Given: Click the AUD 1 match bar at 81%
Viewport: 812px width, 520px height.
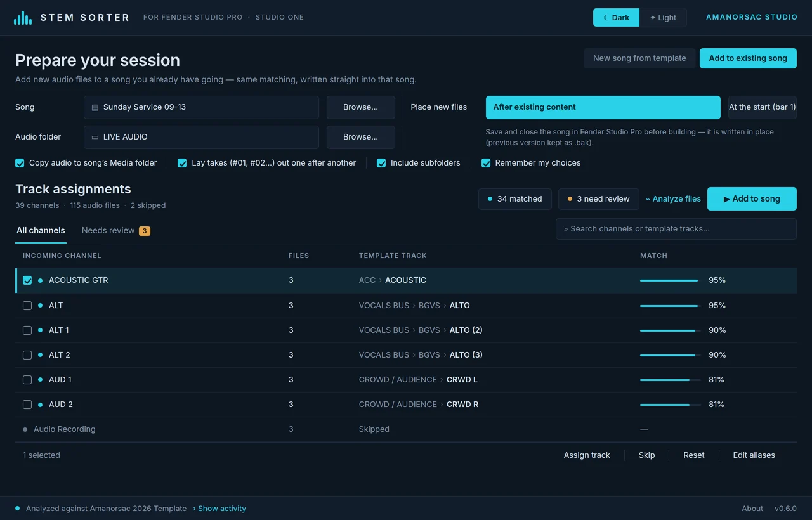Looking at the screenshot, I should [x=671, y=380].
